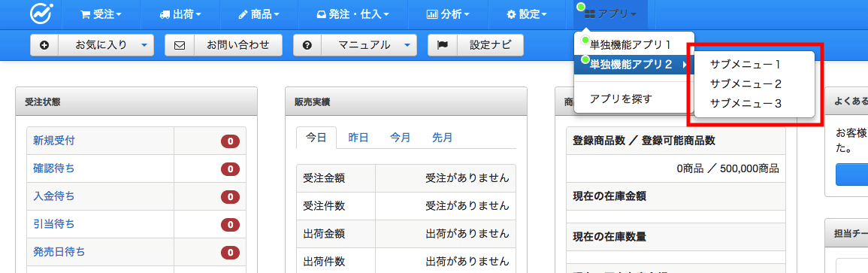Open the 発売日待ち link
Image resolution: width=868 pixels, height=273 pixels.
[x=59, y=252]
